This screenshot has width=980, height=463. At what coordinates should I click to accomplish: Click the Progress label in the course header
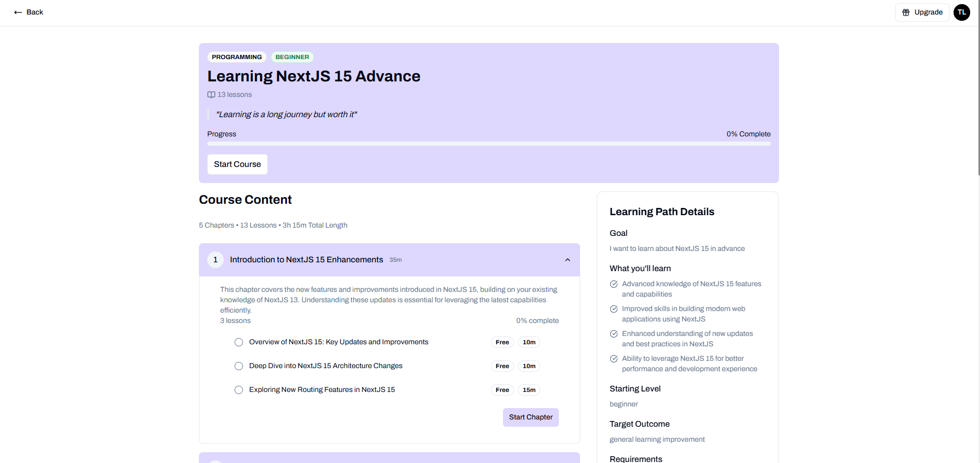click(222, 134)
